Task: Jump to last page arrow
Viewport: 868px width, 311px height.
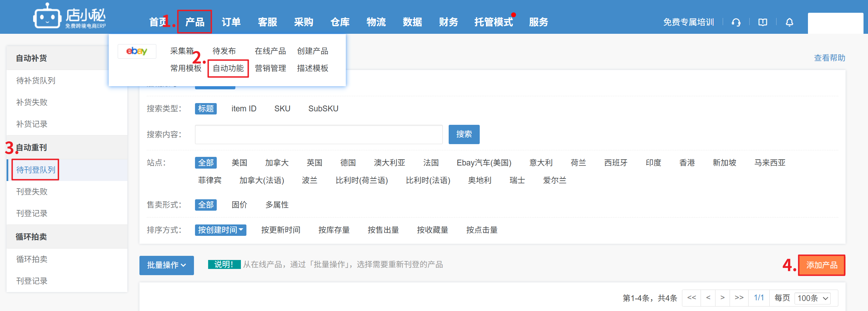Action: coord(739,298)
